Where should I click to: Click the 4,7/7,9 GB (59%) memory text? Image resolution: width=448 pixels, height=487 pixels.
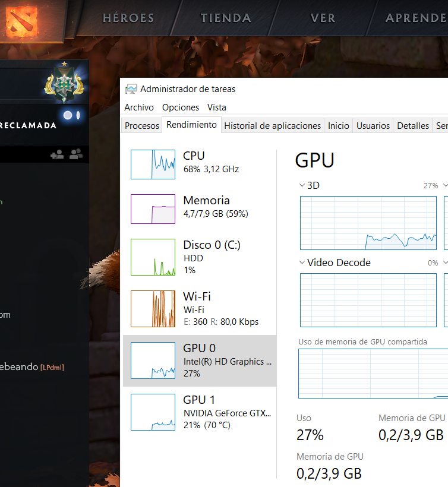(x=216, y=214)
